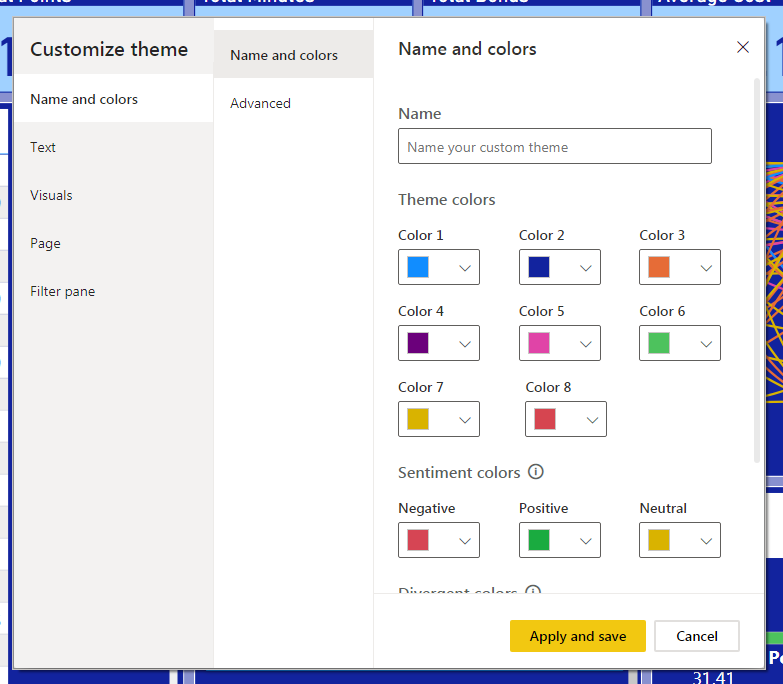Expand the Color 1 dropdown arrow
The image size is (783, 684).
(465, 268)
